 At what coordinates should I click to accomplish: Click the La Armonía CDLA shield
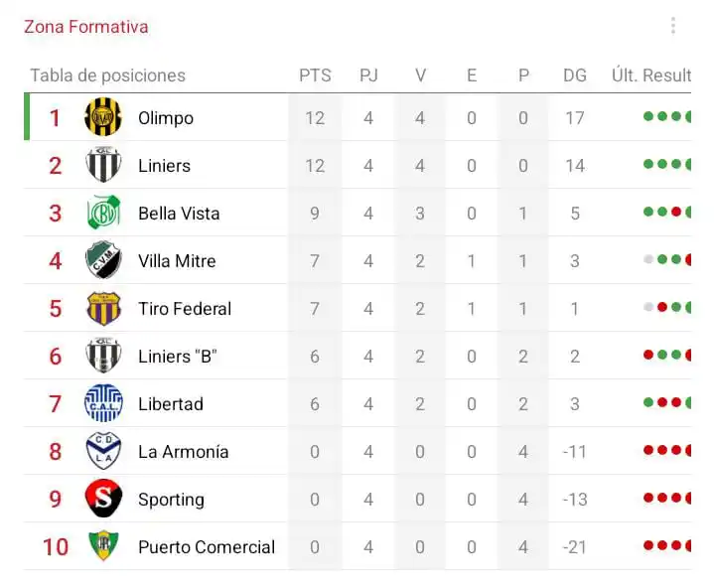(x=103, y=451)
